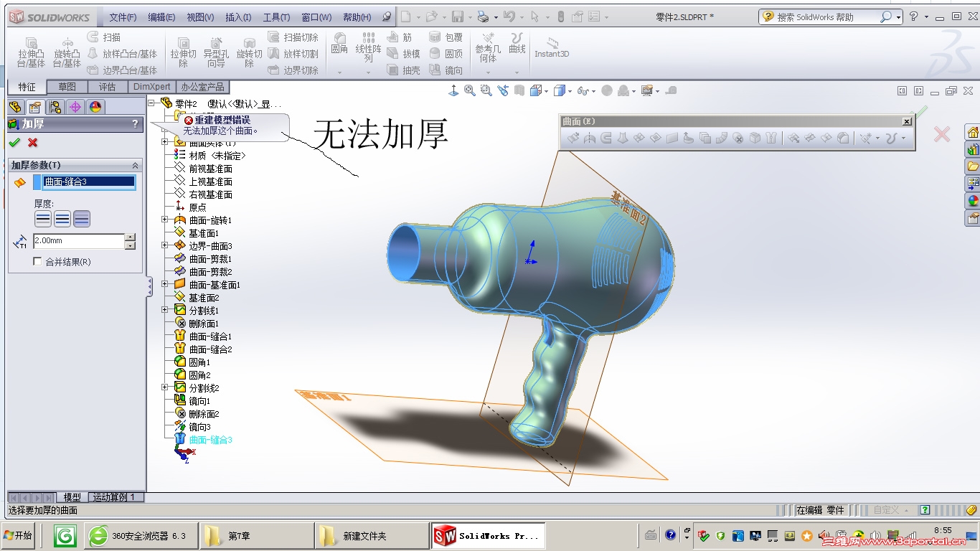The width and height of the screenshot is (980, 551).
Task: Click the 2.00mm thickness input field
Action: pos(79,241)
